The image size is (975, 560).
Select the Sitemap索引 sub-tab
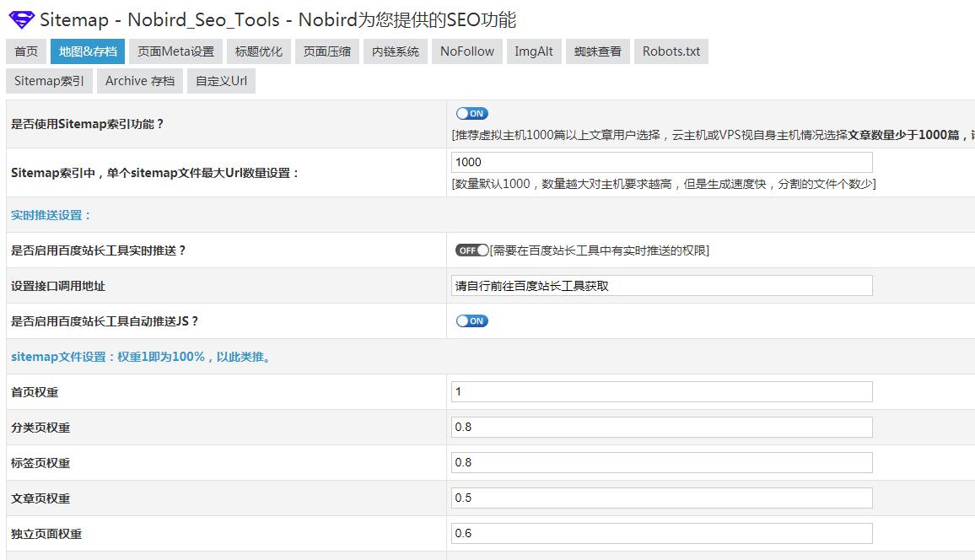click(49, 81)
